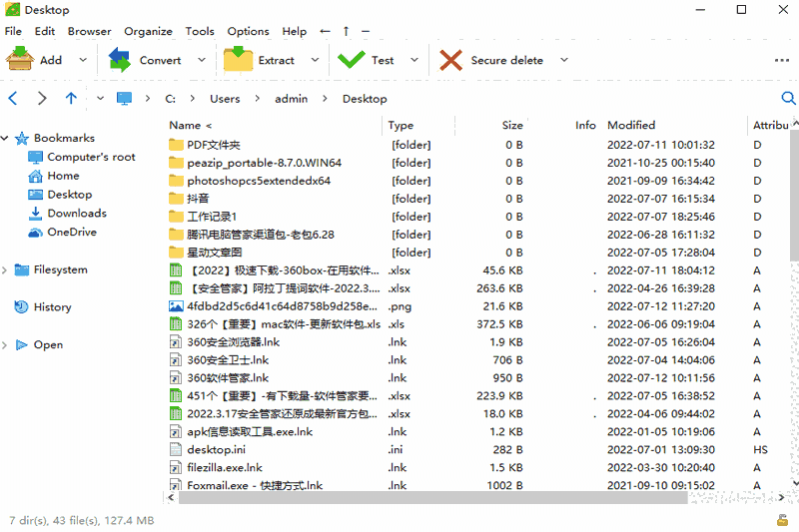Click the Add archive icon
Screen dimensions: 799x532
pyautogui.click(x=20, y=59)
